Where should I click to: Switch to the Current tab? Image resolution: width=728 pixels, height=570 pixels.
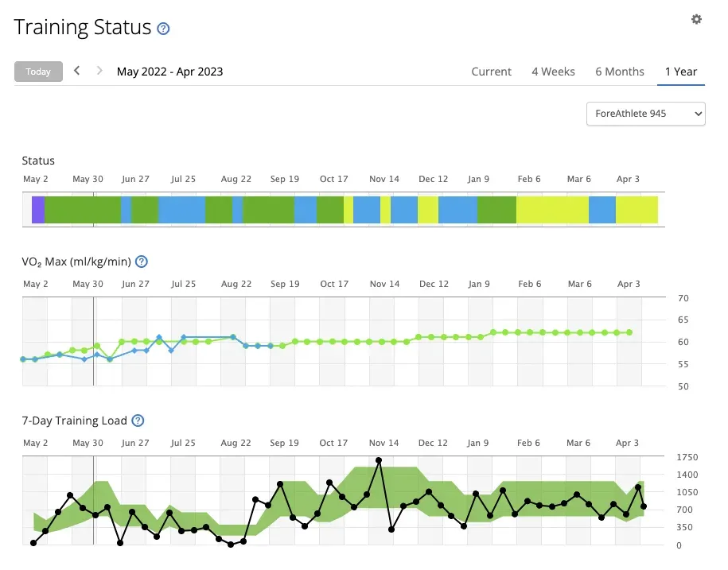click(491, 72)
